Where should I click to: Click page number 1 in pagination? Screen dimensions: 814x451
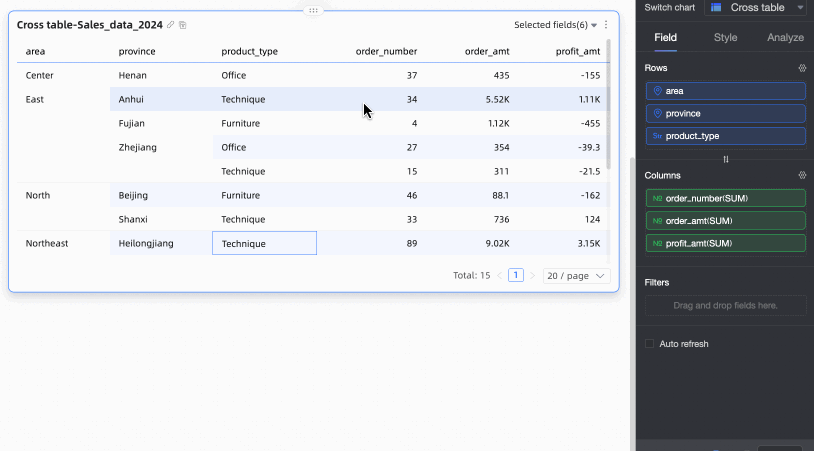pos(515,276)
